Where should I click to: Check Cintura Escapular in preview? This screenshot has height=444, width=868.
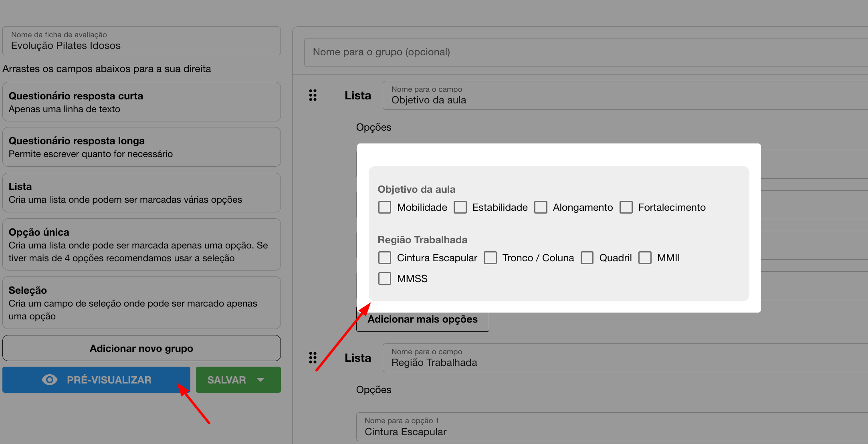[x=385, y=258]
